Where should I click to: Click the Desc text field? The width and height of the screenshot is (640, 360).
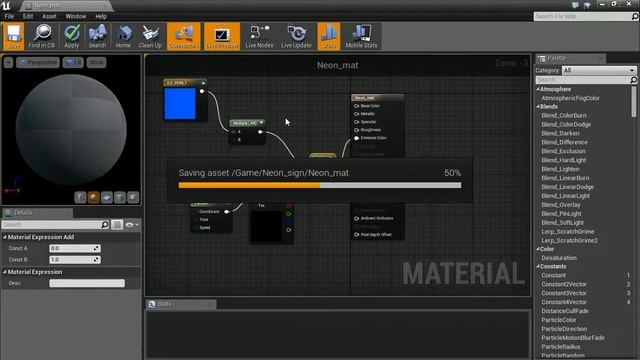click(x=87, y=283)
